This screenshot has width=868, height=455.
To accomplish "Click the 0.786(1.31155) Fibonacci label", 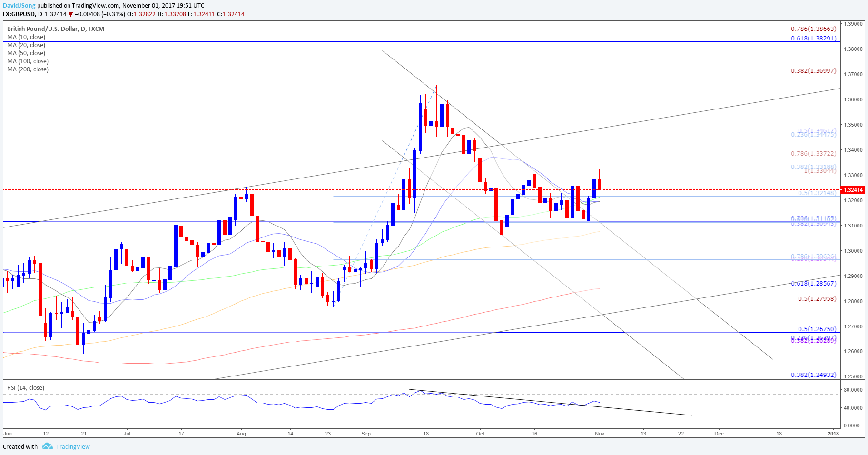I will (813, 218).
